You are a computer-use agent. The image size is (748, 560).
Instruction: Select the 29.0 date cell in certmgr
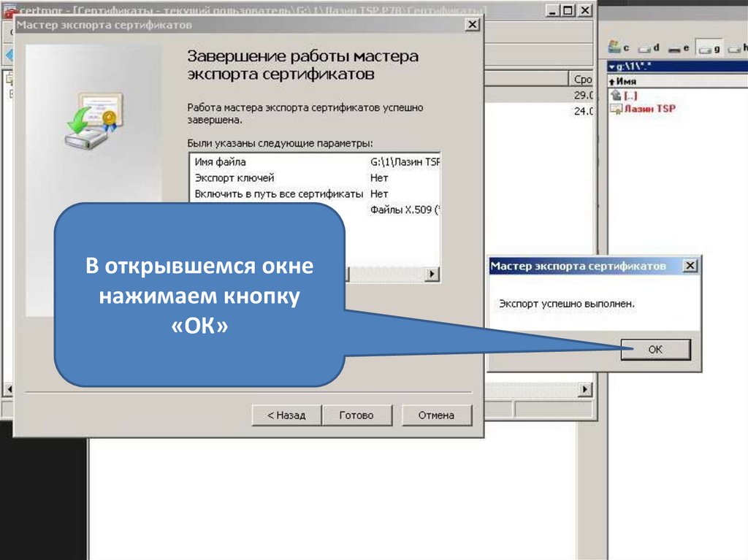pyautogui.click(x=584, y=95)
